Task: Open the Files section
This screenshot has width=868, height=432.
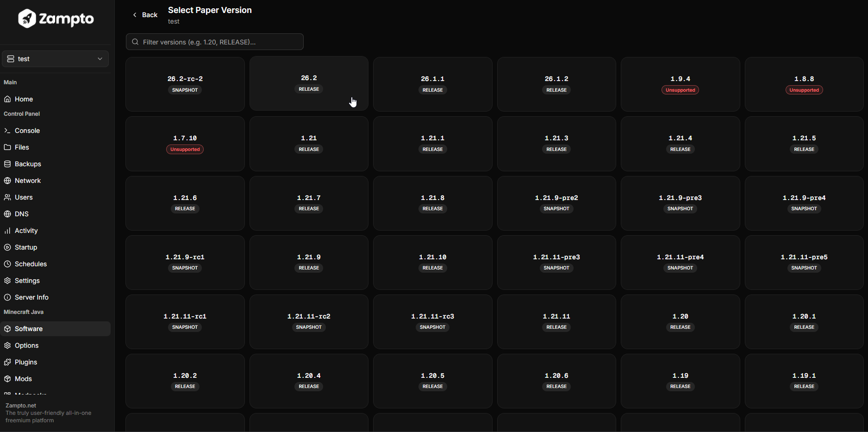Action: 55,147
